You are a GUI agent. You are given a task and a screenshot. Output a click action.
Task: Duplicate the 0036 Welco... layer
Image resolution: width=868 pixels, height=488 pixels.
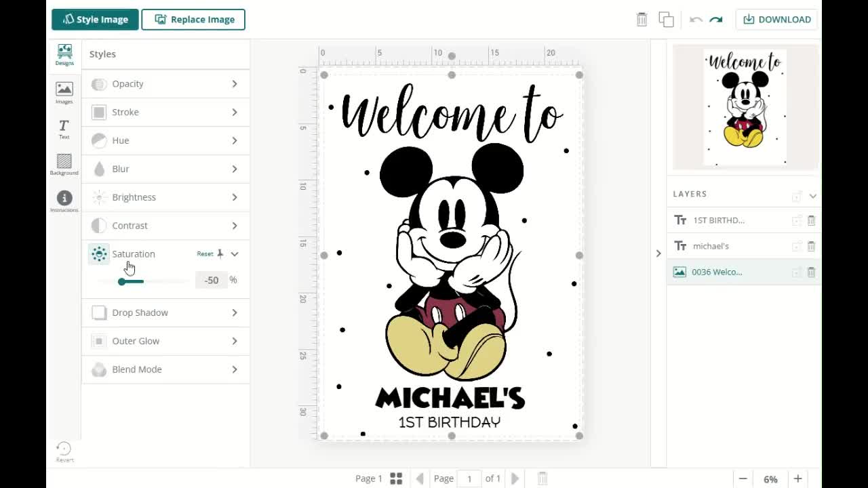797,272
